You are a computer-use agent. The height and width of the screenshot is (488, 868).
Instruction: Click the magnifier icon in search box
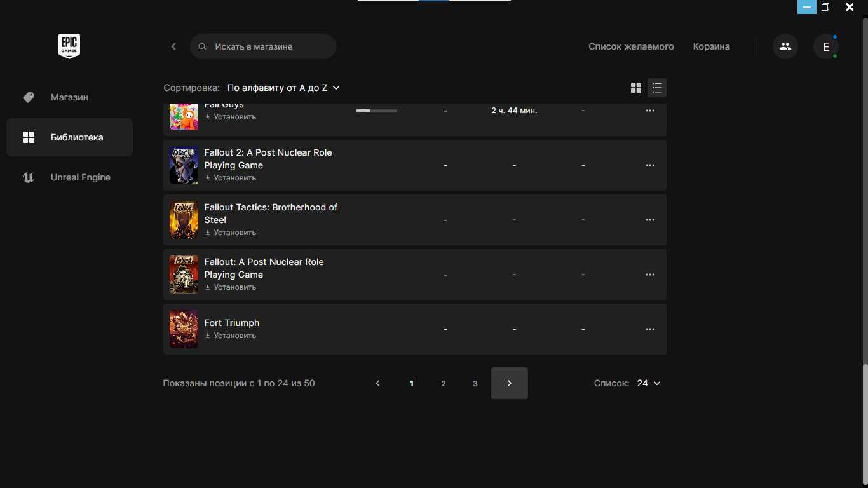pyautogui.click(x=202, y=46)
